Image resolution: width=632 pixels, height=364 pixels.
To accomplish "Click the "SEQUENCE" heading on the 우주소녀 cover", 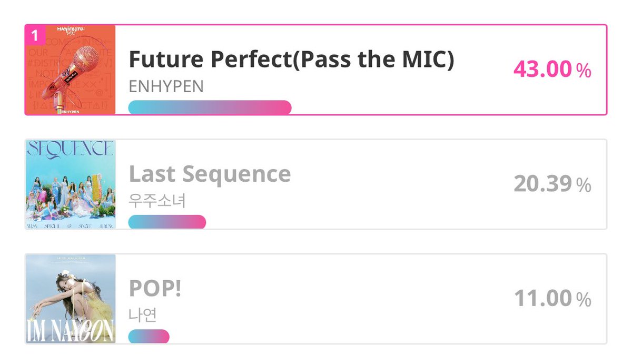I will [71, 149].
